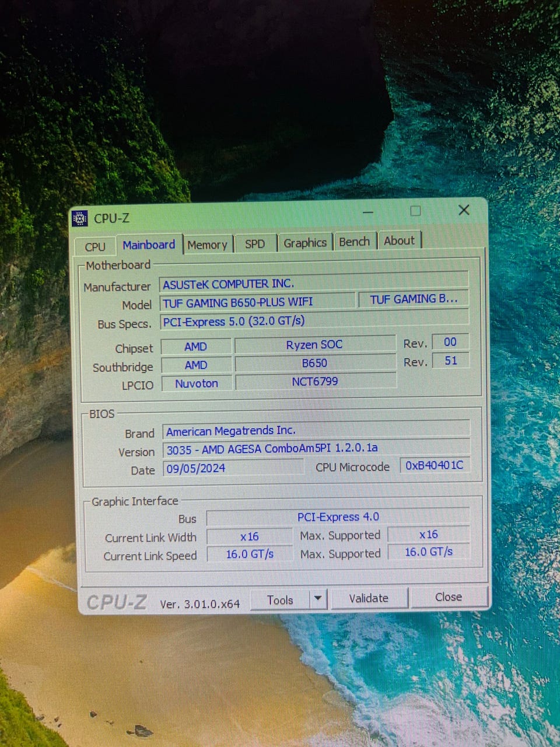
Task: Click the Chipset AMD vendor value
Action: 195,346
